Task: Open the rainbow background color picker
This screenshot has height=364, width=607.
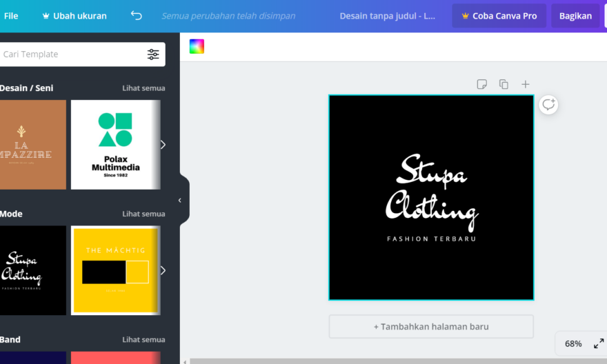Action: [x=197, y=46]
